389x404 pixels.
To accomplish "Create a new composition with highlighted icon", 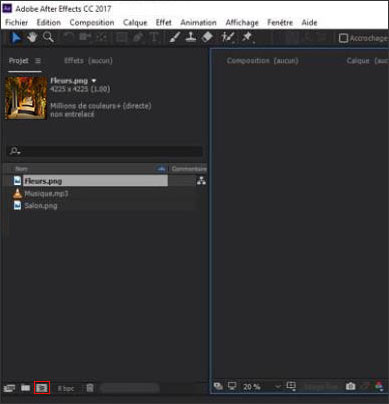I will point(42,388).
